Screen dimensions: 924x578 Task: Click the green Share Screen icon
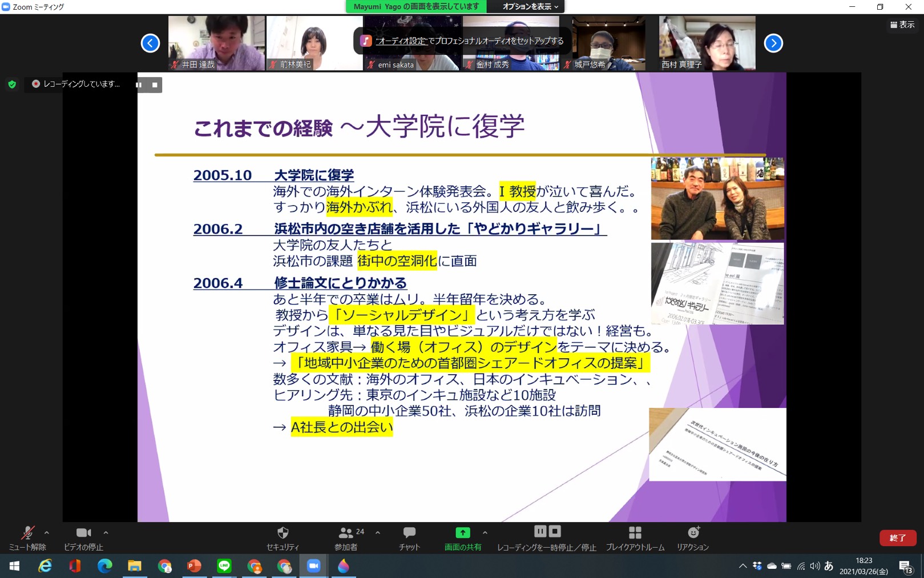[x=462, y=533]
